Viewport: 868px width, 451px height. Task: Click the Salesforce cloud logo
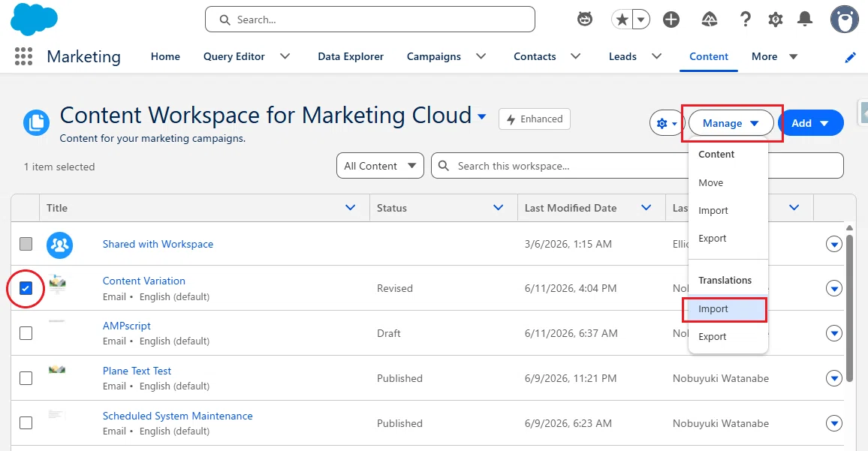click(x=34, y=20)
